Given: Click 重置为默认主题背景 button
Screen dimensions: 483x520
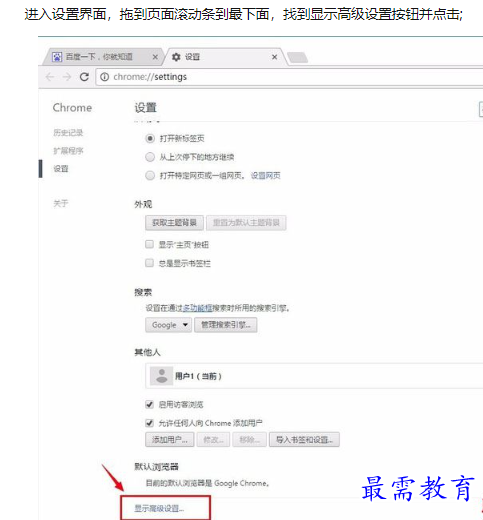Looking at the screenshot, I should coord(246,223).
